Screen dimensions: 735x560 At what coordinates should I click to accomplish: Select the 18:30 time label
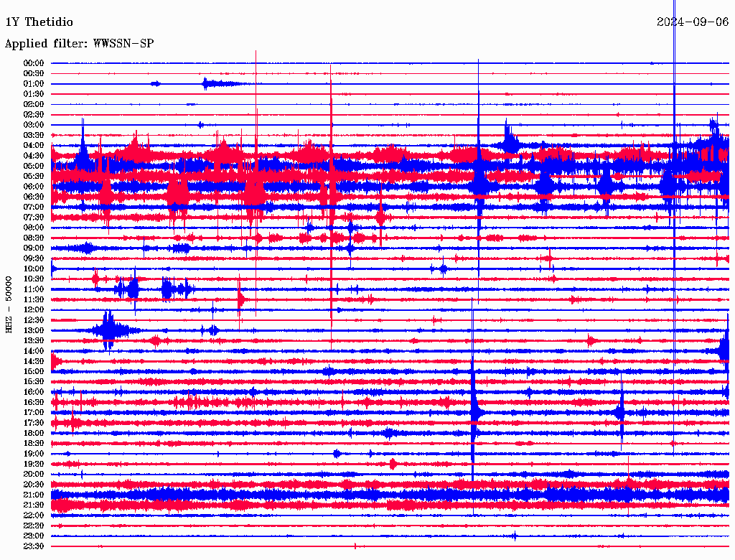click(x=34, y=444)
